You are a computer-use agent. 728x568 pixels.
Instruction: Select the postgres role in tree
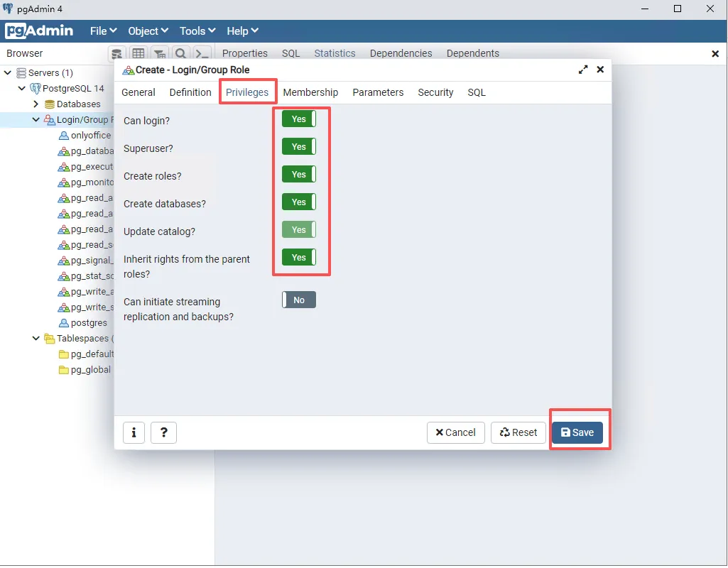[x=89, y=323]
